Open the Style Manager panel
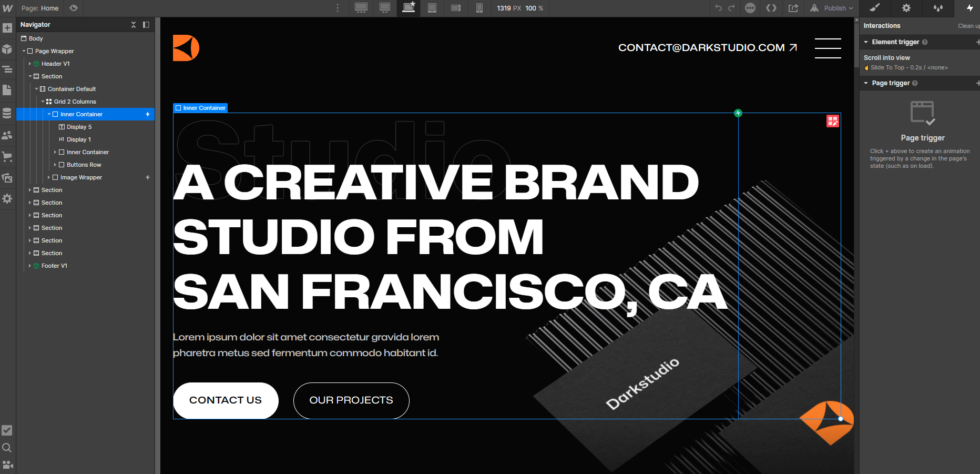Image resolution: width=980 pixels, height=474 pixels. pyautogui.click(x=938, y=8)
